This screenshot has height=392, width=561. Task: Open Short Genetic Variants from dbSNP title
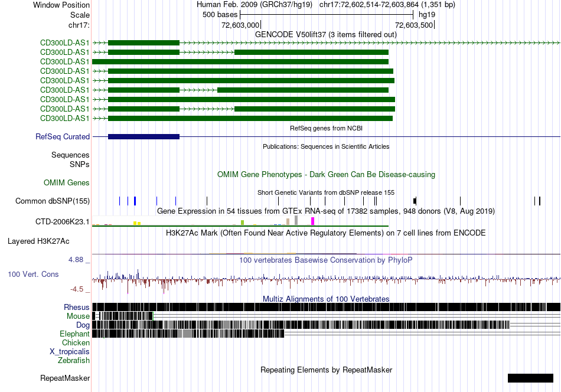[x=326, y=192]
